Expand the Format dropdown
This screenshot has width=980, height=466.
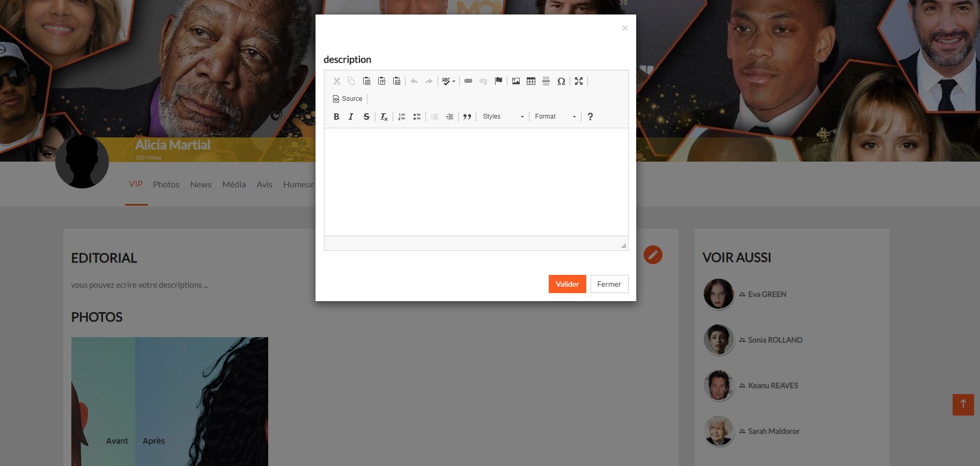tap(555, 116)
